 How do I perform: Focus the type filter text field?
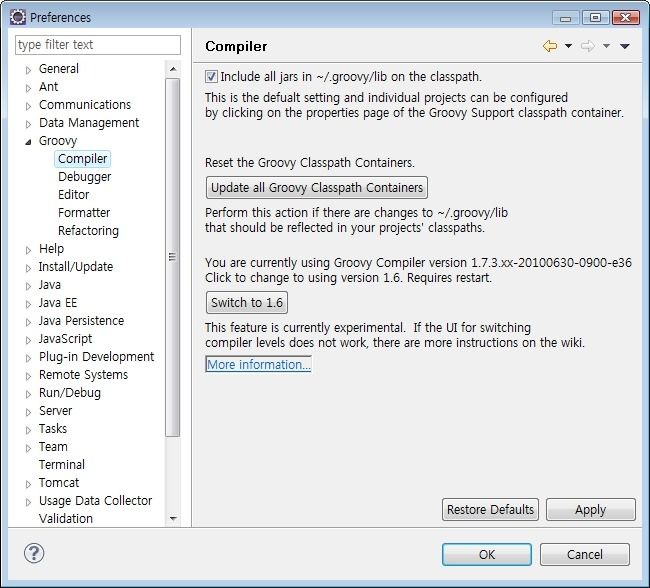coord(98,44)
